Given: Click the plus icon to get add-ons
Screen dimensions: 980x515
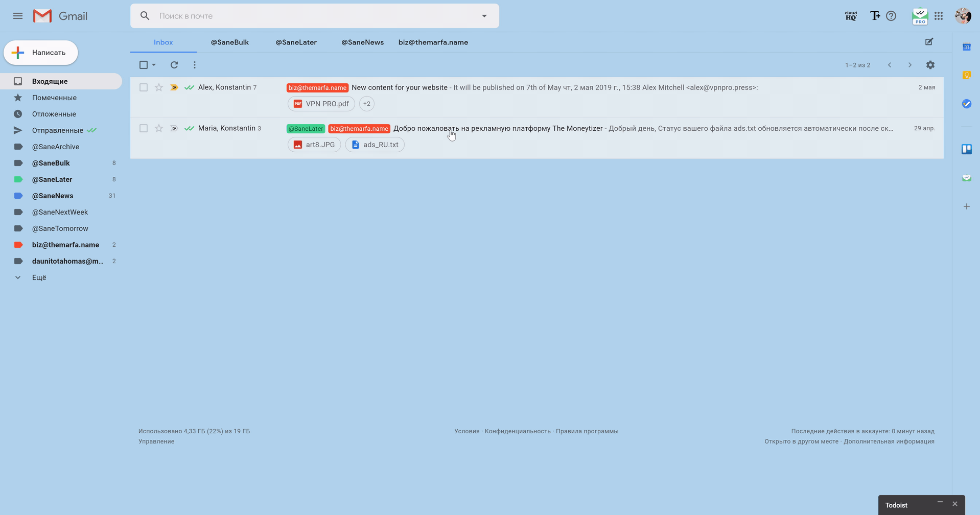Looking at the screenshot, I should [x=967, y=206].
